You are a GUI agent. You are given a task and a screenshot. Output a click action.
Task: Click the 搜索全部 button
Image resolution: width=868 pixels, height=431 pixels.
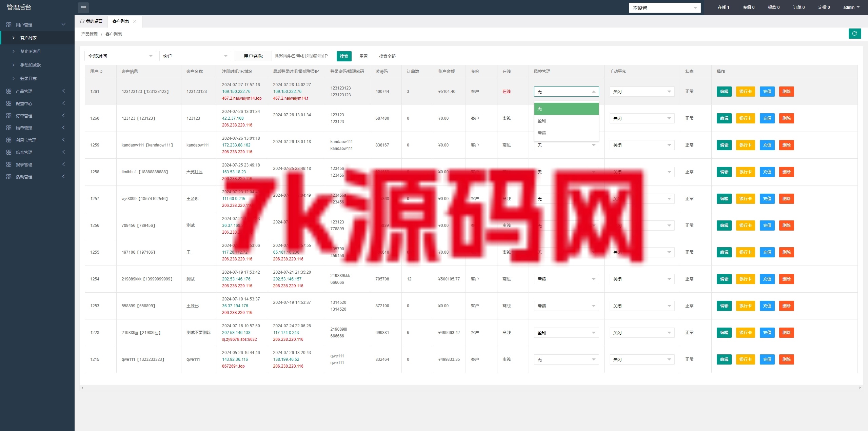[387, 56]
